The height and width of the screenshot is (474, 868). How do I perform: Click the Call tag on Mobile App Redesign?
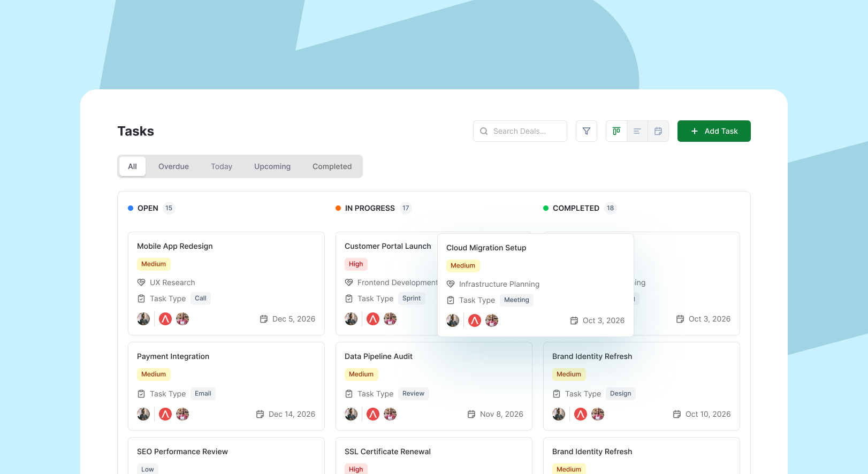201,299
